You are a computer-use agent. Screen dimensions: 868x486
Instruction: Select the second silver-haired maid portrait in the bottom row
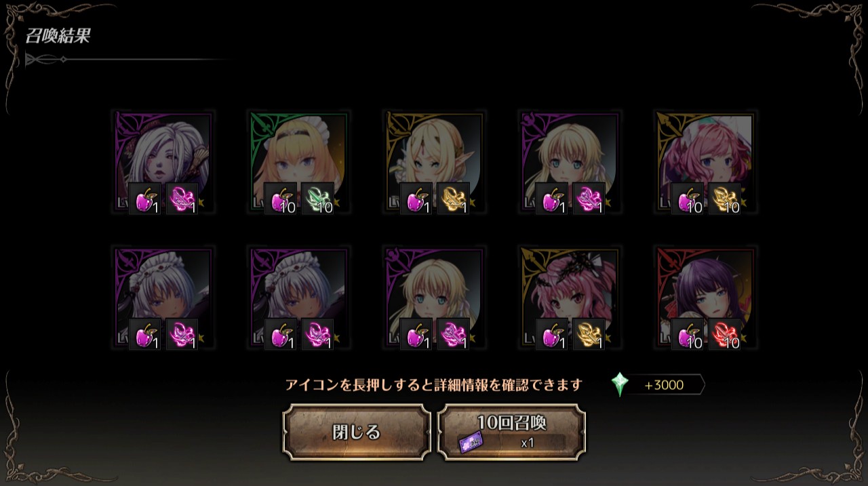[x=299, y=298]
